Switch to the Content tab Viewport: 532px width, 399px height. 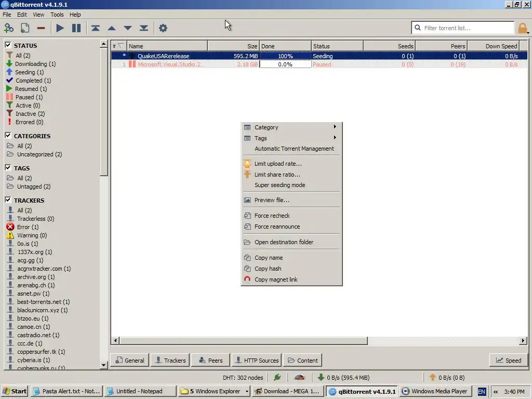[x=303, y=361]
